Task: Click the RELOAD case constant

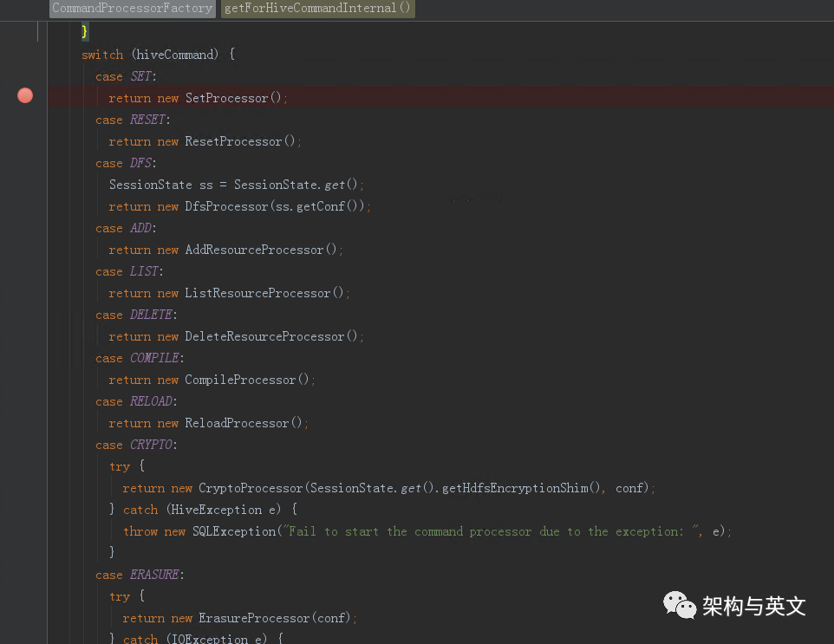Action: (x=151, y=401)
